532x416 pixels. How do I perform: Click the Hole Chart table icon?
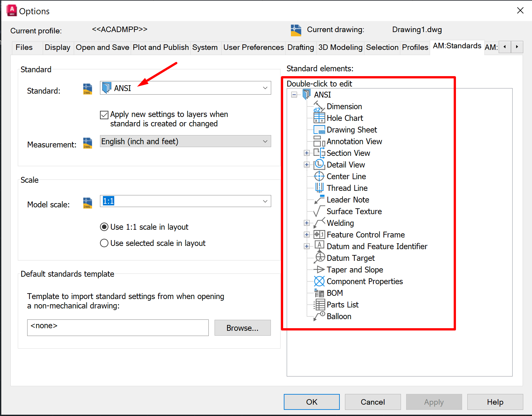[x=319, y=118]
